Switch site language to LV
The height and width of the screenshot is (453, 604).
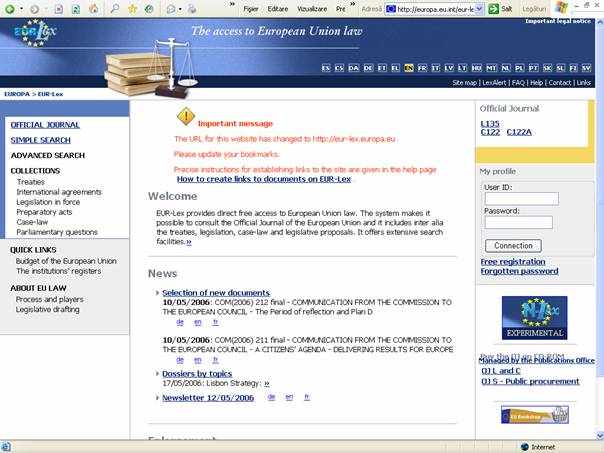(449, 68)
